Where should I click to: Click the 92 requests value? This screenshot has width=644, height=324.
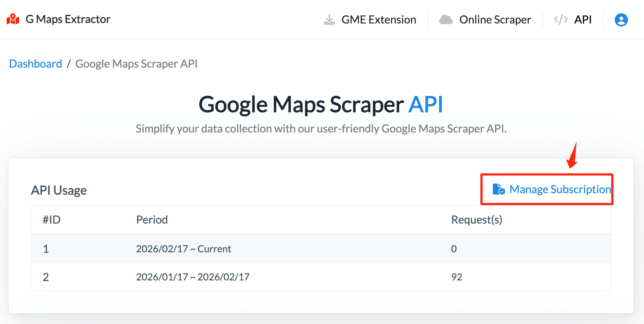pyautogui.click(x=457, y=277)
